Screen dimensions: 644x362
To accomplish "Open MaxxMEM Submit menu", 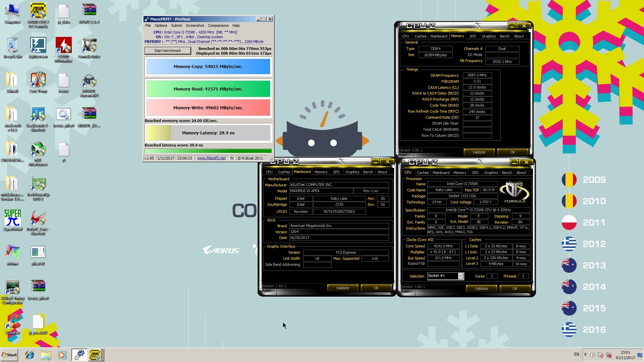I will [176, 25].
